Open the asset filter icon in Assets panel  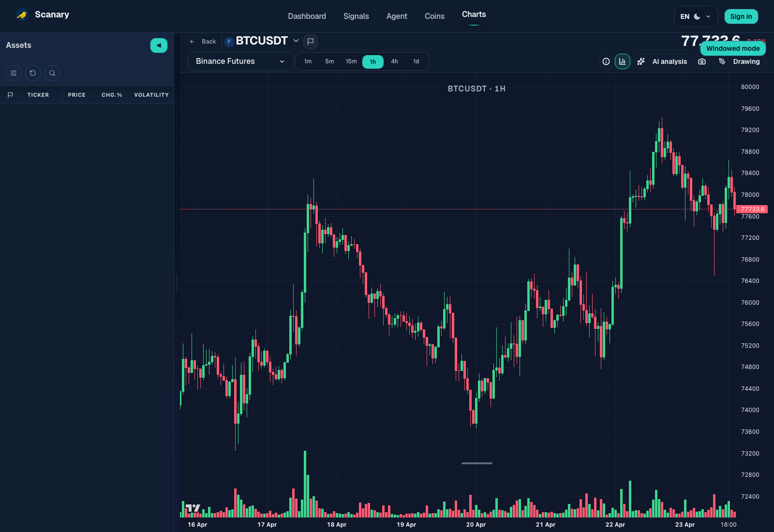tap(13, 73)
